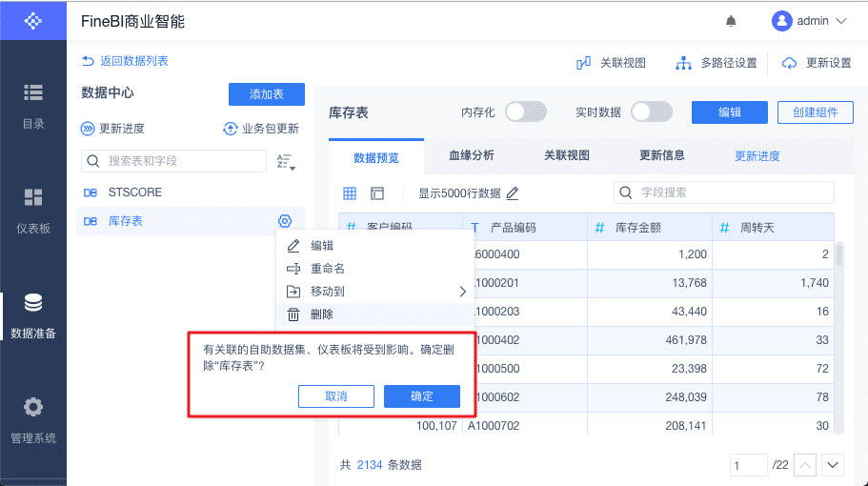Confirm deletion with the 确定 button

[421, 396]
